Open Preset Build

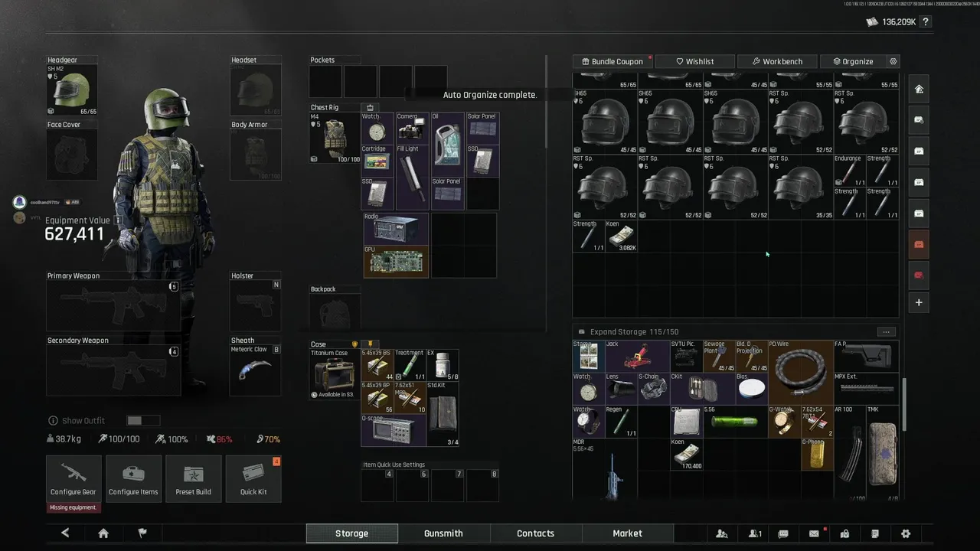(193, 478)
